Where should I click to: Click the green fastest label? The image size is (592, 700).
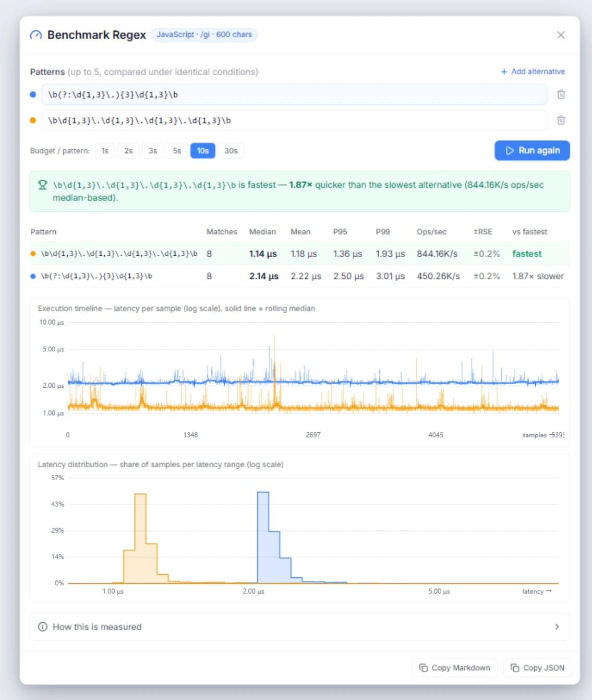[527, 254]
